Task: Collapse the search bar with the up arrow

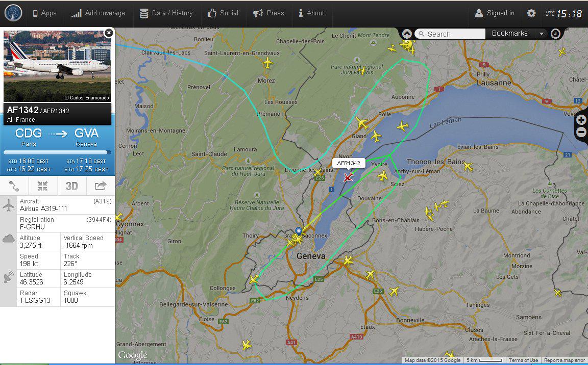Action: point(407,34)
